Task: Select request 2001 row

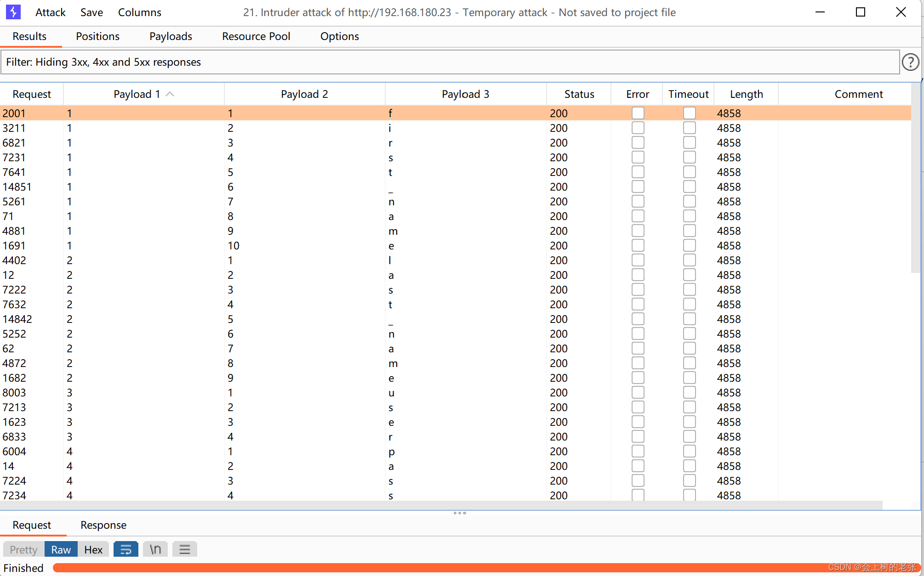Action: 456,113
